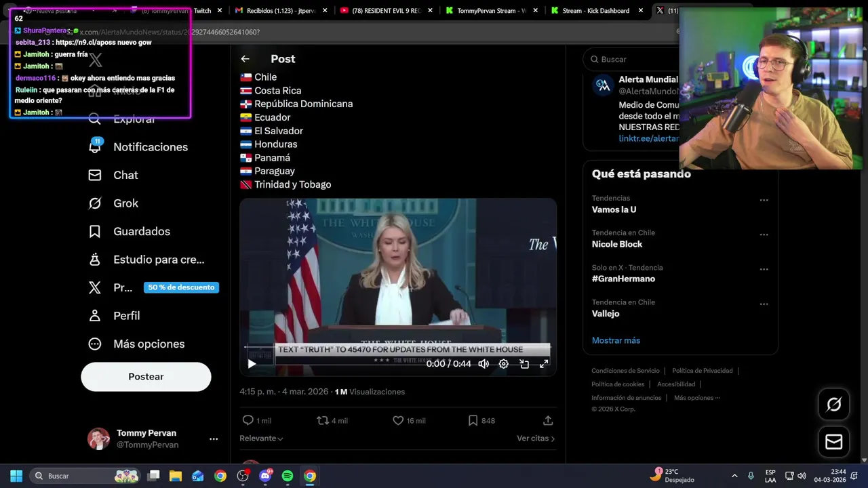
Task: Click 1 M Visualizaciones count
Action: (370, 392)
